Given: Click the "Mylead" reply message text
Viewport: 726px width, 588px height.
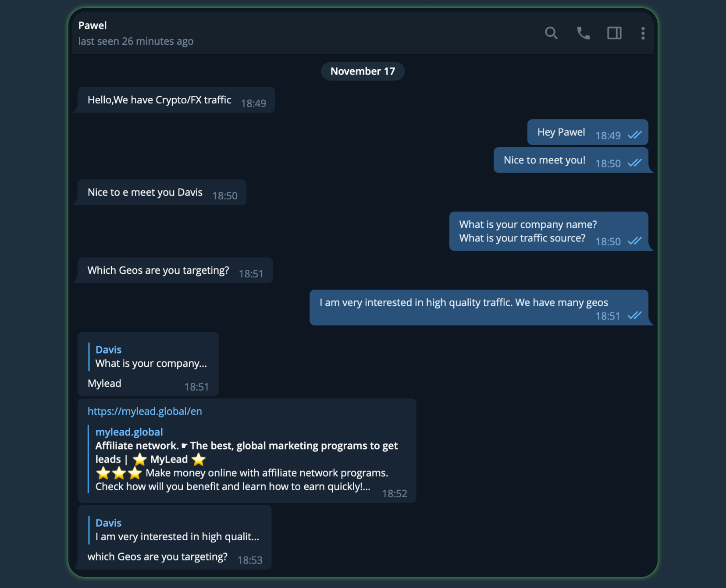Looking at the screenshot, I should pos(104,384).
